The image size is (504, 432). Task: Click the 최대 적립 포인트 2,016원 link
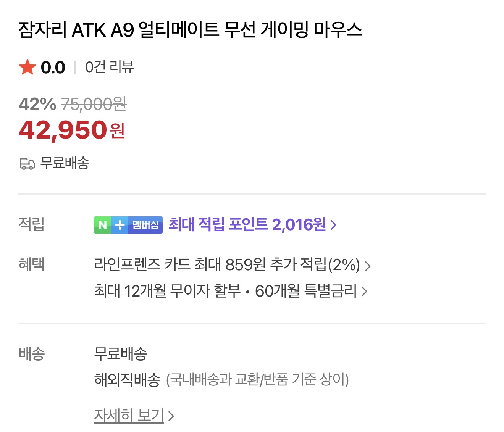[x=247, y=224]
